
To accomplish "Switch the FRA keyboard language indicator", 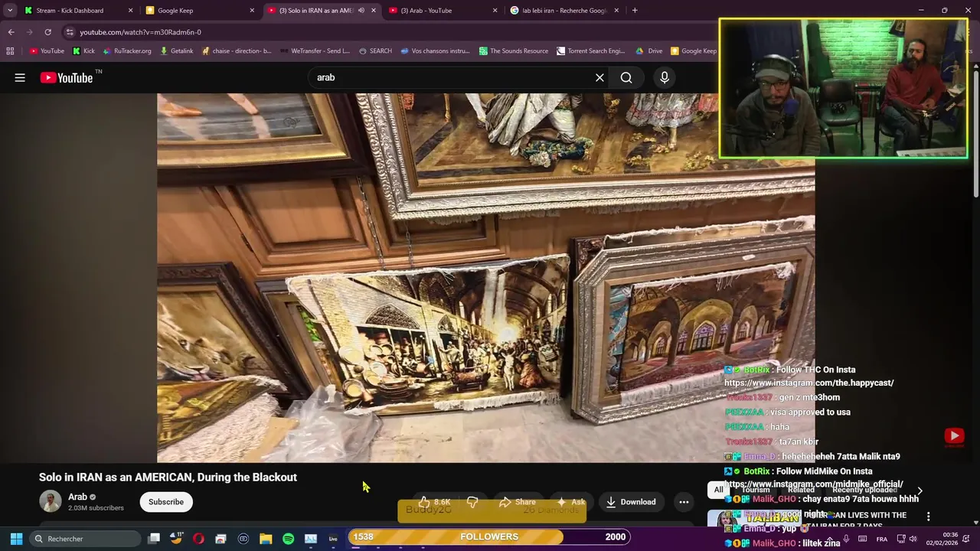I will pos(882,539).
